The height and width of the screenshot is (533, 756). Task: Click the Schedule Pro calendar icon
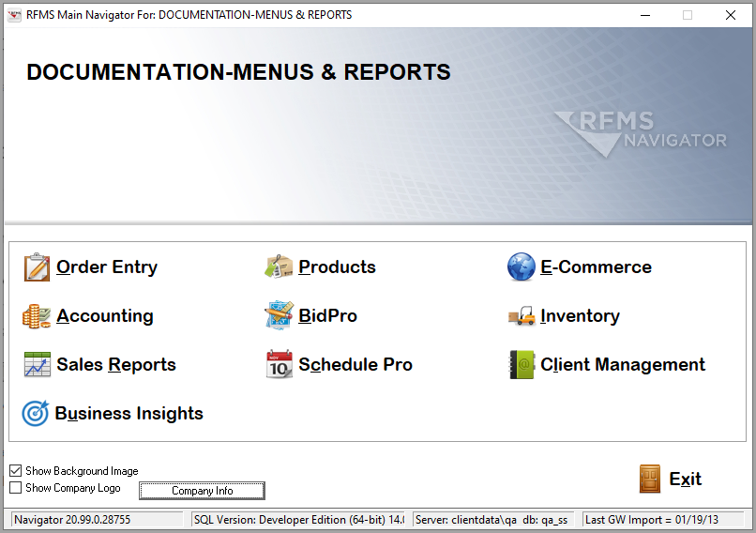point(280,364)
